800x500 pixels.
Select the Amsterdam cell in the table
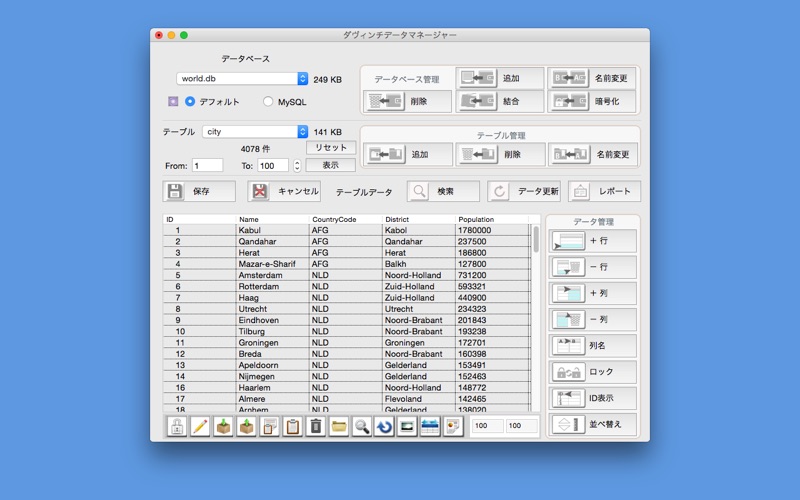(272, 275)
